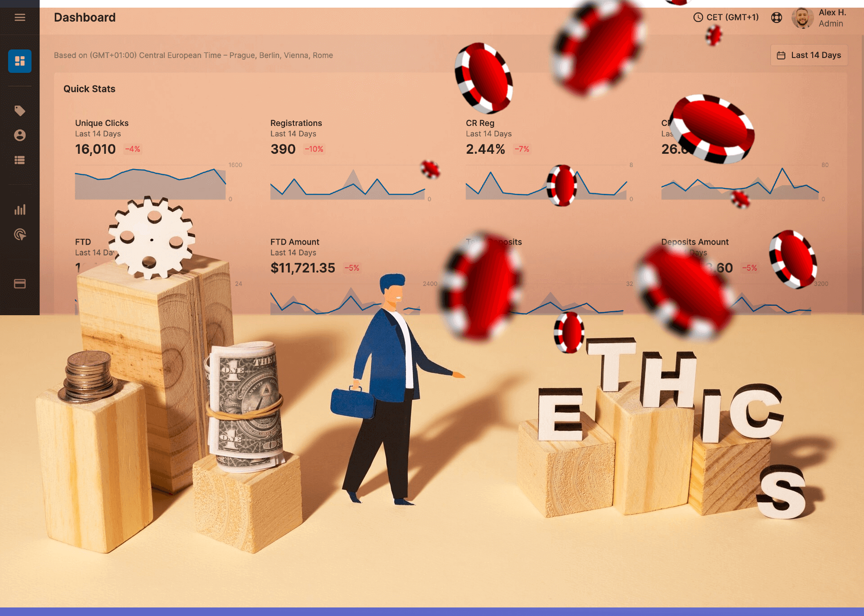Click the FTD Amount card title
Screen dimensions: 864x616
[x=295, y=242]
